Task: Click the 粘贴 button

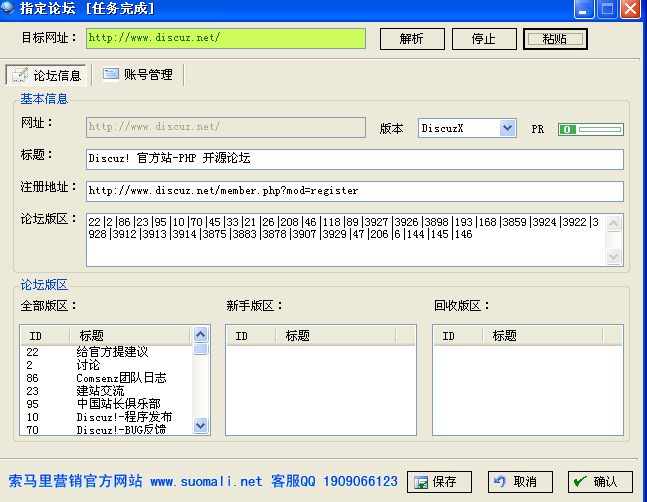Action: click(x=555, y=39)
